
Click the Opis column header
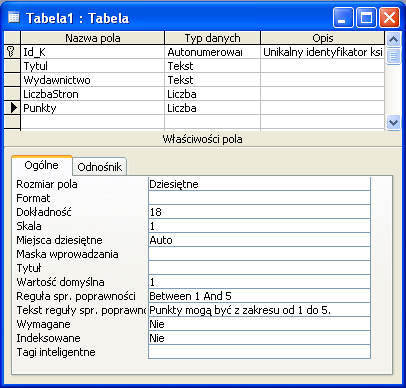[323, 38]
